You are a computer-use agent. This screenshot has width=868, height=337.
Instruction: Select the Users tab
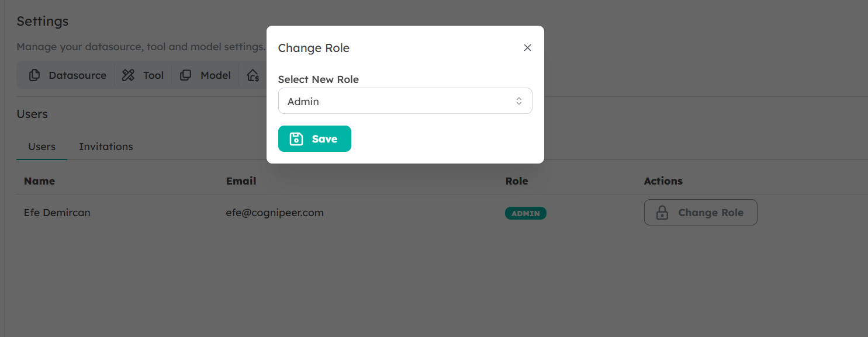click(42, 147)
